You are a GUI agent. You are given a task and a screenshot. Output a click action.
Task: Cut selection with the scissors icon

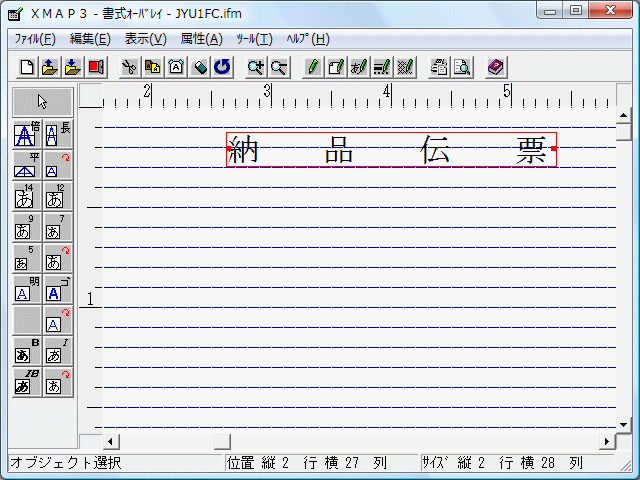pos(129,67)
